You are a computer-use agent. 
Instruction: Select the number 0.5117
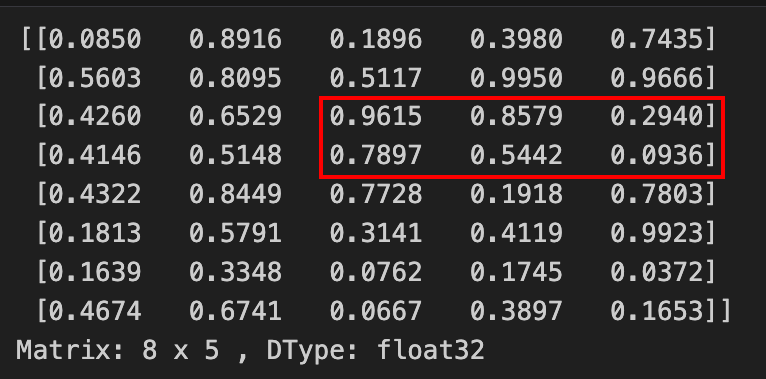click(x=375, y=78)
